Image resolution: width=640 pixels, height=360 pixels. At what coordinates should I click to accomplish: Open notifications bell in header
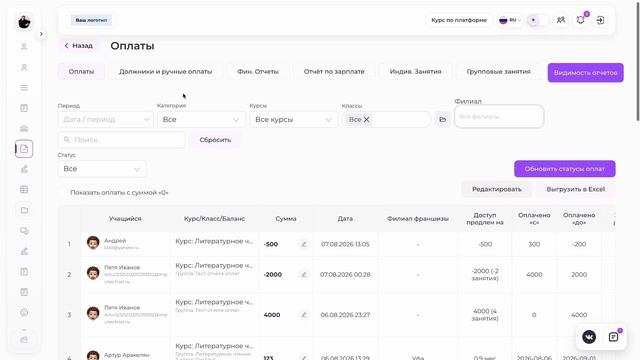tap(580, 20)
